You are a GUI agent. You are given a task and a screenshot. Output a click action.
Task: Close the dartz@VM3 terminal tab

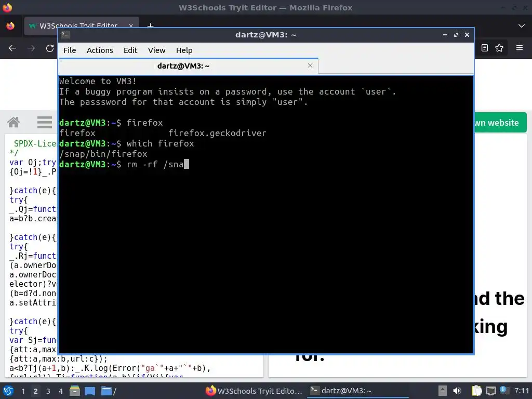(x=310, y=65)
